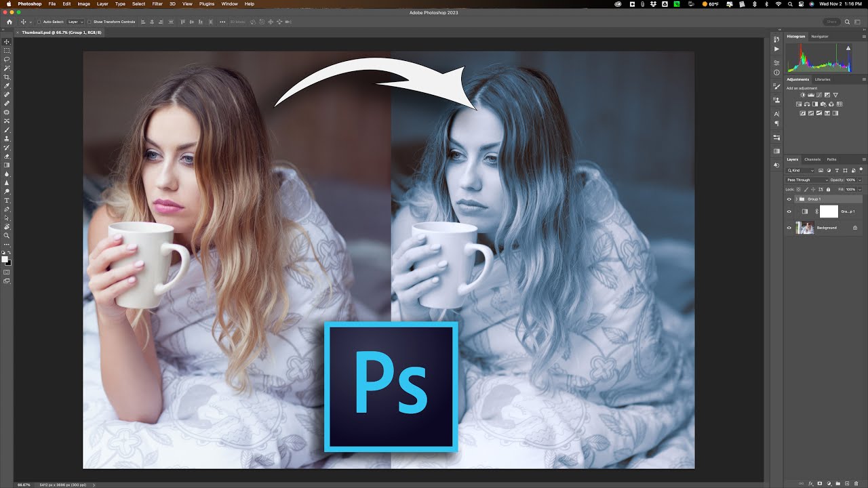868x488 pixels.
Task: Close the Thumbnail.psd document tab
Action: point(18,33)
